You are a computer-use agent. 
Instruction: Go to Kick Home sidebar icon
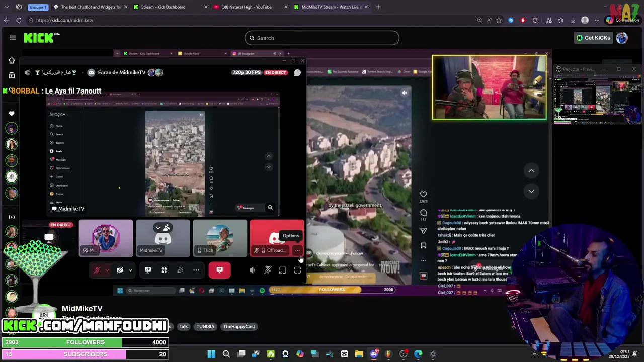12,61
